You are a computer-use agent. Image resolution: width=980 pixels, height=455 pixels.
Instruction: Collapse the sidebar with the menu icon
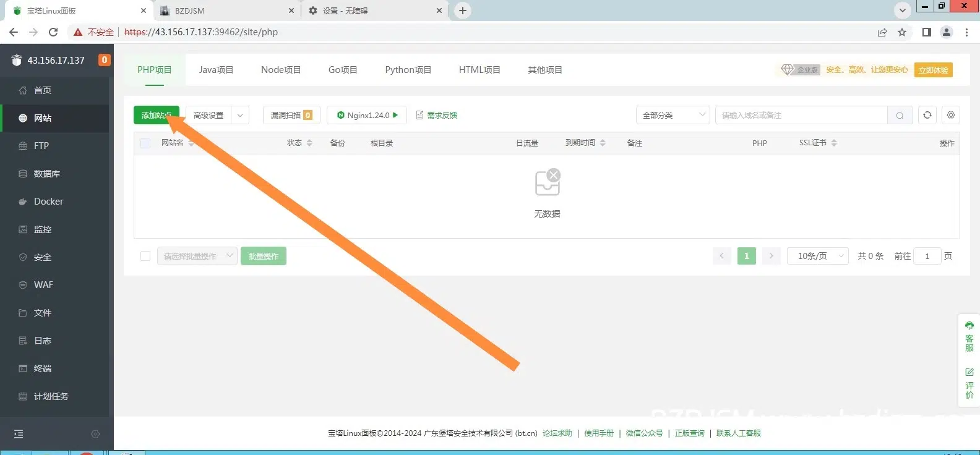19,434
